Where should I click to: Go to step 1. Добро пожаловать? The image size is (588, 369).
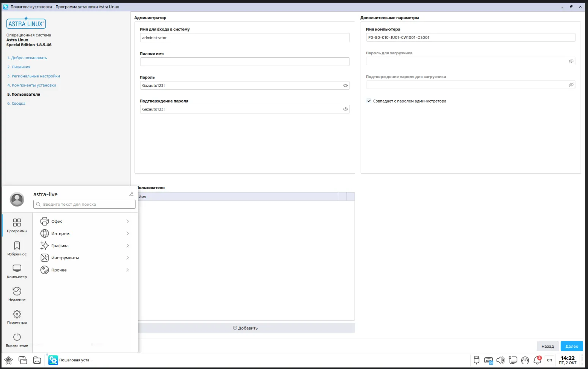click(27, 58)
